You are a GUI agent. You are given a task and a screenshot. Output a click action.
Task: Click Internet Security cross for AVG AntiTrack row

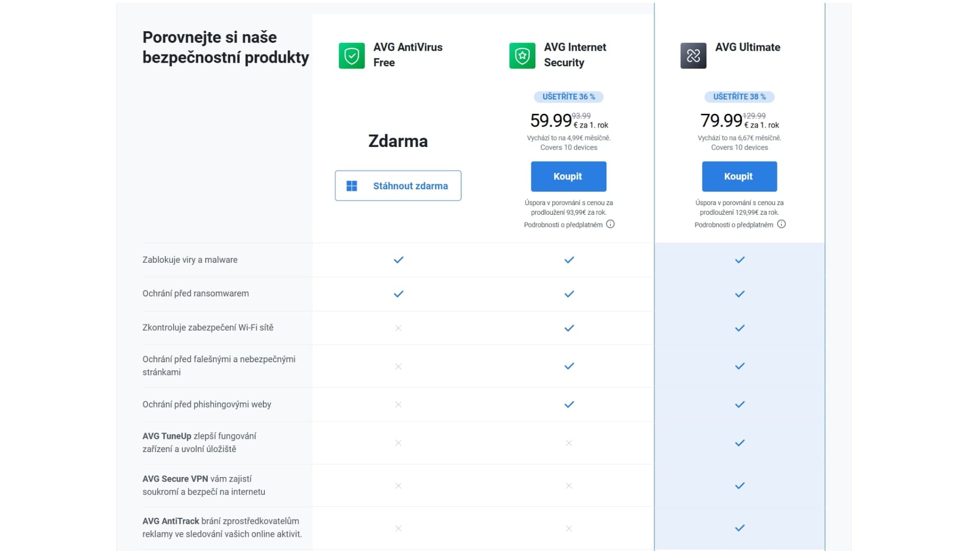tap(569, 529)
